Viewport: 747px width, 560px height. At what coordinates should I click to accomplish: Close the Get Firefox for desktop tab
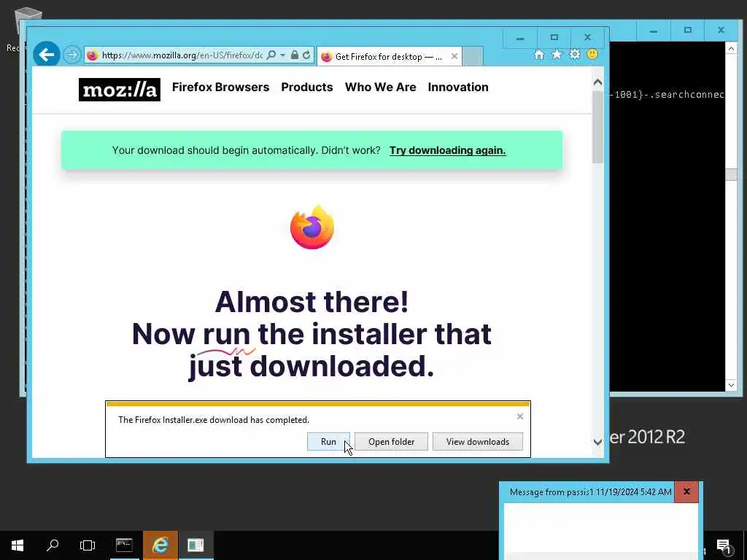[x=454, y=56]
